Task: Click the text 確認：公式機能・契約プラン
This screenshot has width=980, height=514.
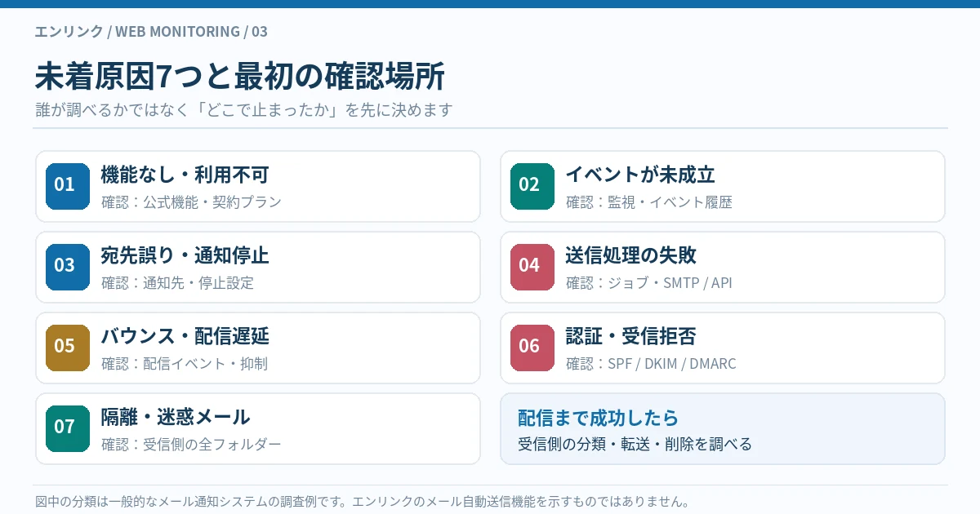Action: 191,202
